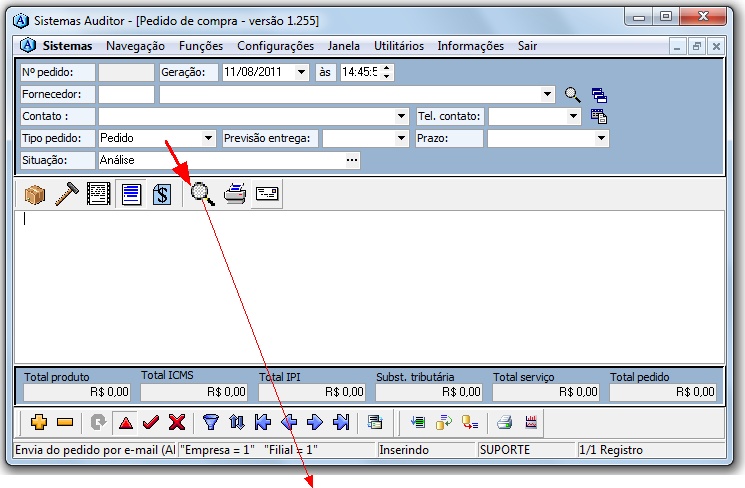Remove record with the yellow minus icon
The width and height of the screenshot is (745, 488).
[65, 422]
